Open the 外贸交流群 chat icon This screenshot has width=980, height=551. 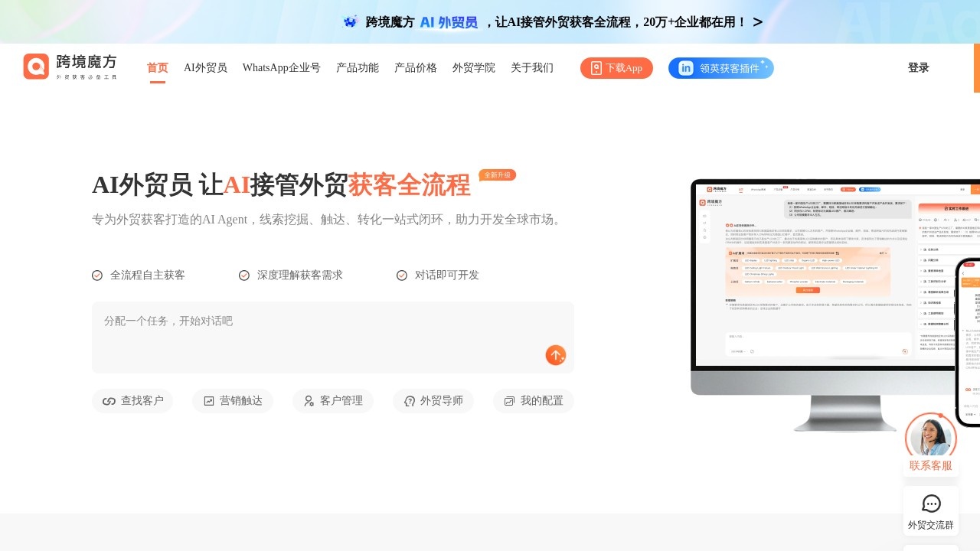(x=931, y=504)
